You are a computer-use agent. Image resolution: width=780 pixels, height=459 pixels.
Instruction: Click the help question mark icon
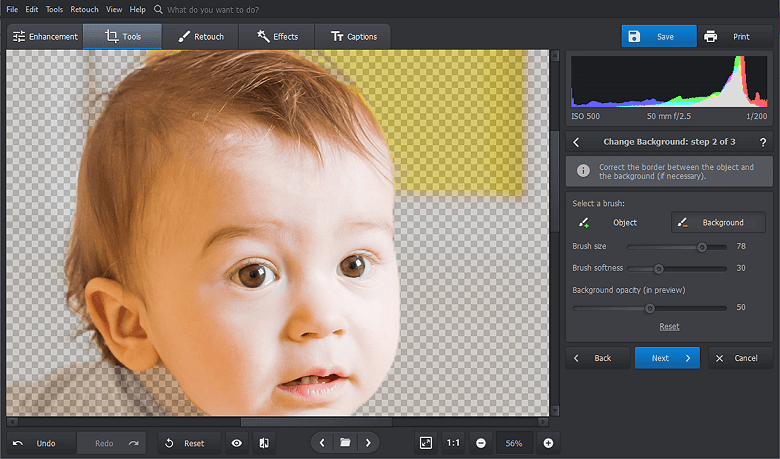(762, 143)
